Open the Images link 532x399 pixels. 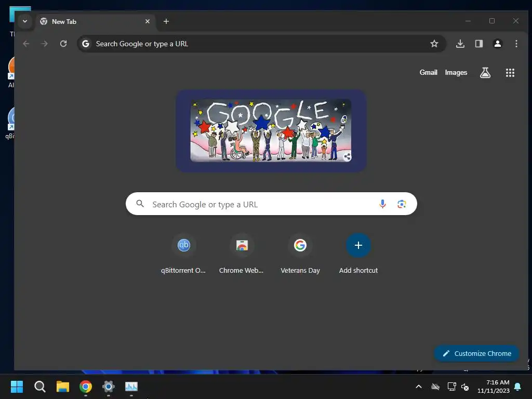click(456, 73)
